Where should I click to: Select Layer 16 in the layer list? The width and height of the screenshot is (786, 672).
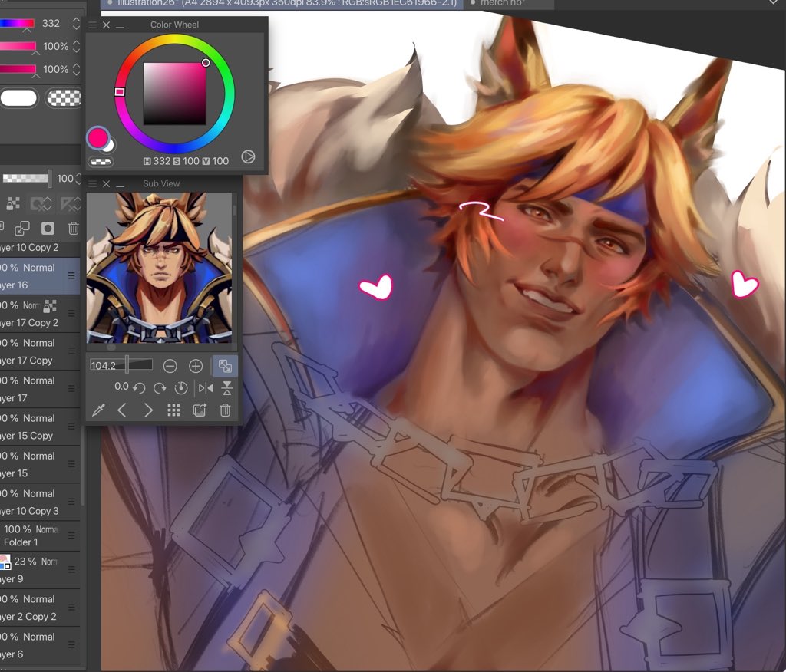pyautogui.click(x=40, y=276)
